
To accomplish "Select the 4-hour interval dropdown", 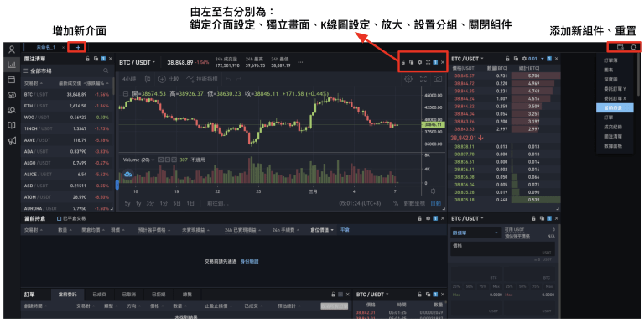I will coord(129,79).
